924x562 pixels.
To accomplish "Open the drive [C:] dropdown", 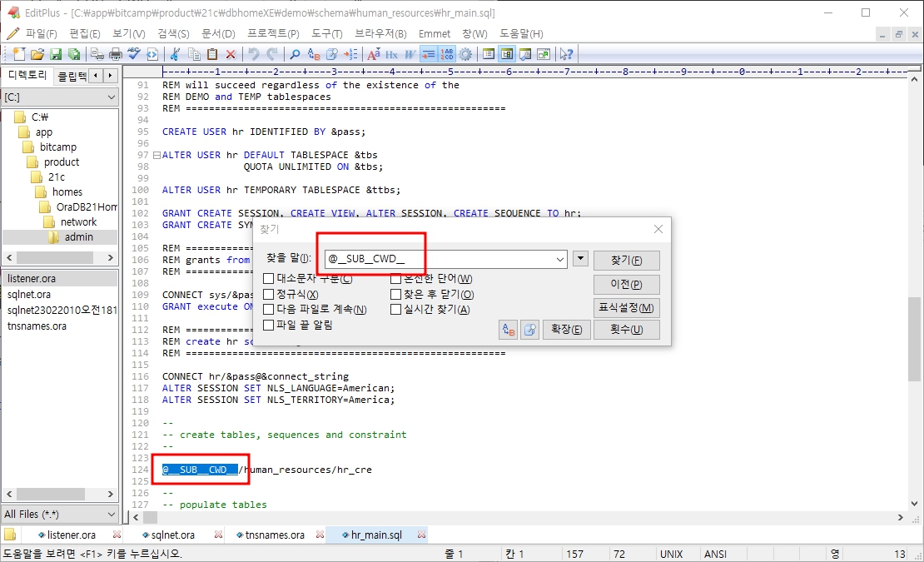I will coord(112,97).
